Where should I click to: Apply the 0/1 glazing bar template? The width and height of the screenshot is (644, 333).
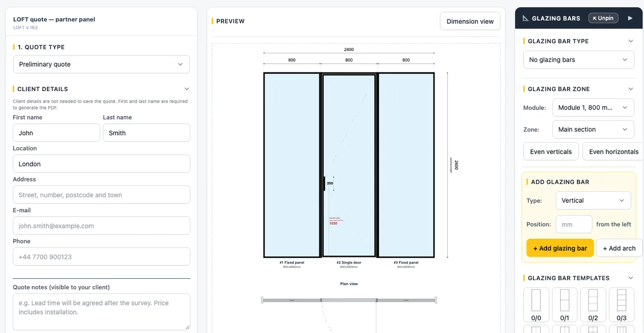565,305
